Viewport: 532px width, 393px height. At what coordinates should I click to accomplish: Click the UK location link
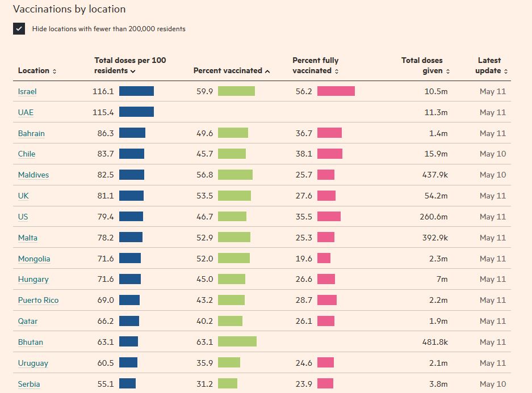23,196
